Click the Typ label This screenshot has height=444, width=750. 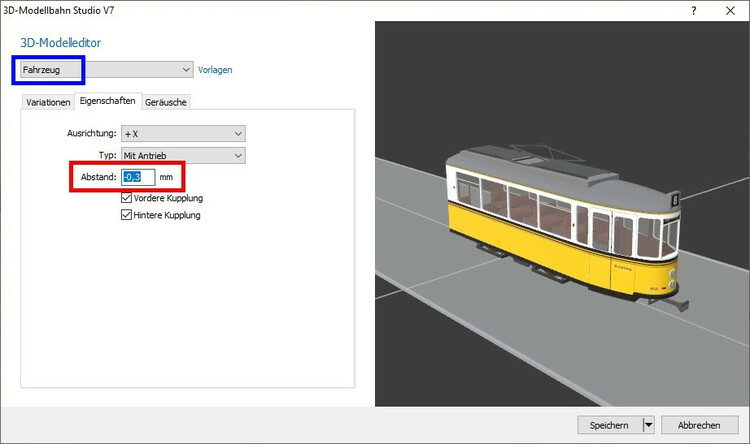coord(108,155)
